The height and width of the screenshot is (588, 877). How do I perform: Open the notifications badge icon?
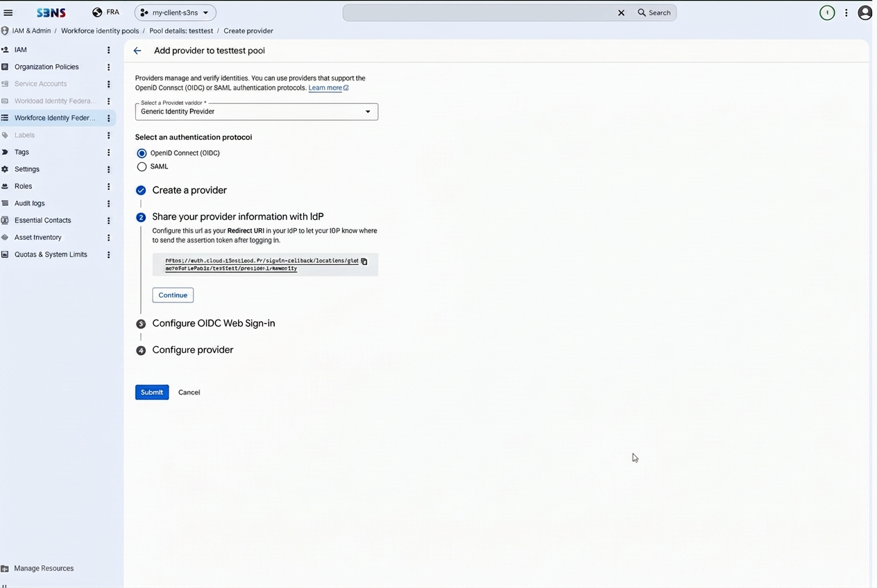point(827,12)
